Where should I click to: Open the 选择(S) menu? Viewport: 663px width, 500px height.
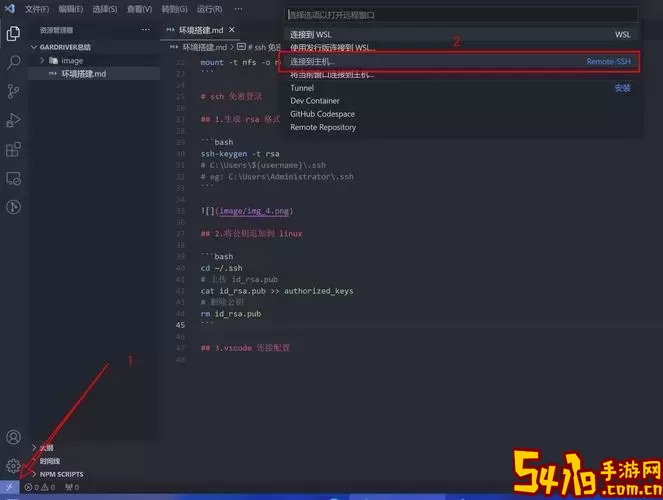[105, 9]
